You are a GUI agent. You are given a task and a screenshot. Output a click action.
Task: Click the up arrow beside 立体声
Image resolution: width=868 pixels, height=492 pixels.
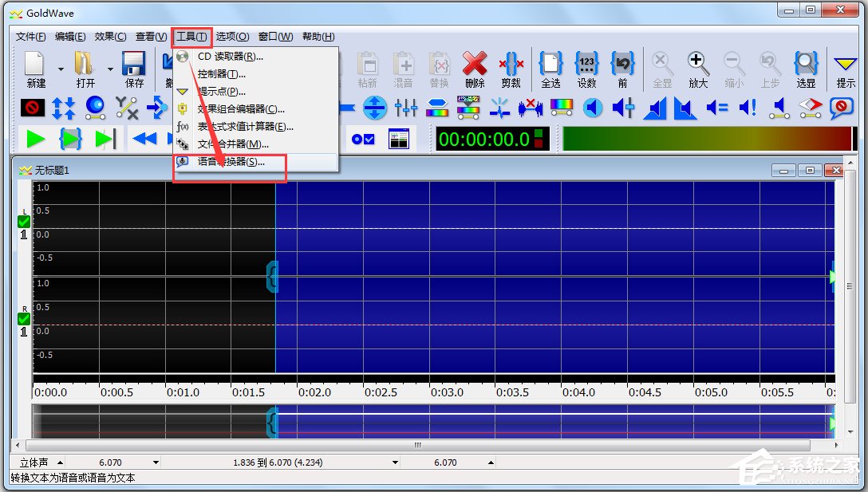tap(61, 462)
